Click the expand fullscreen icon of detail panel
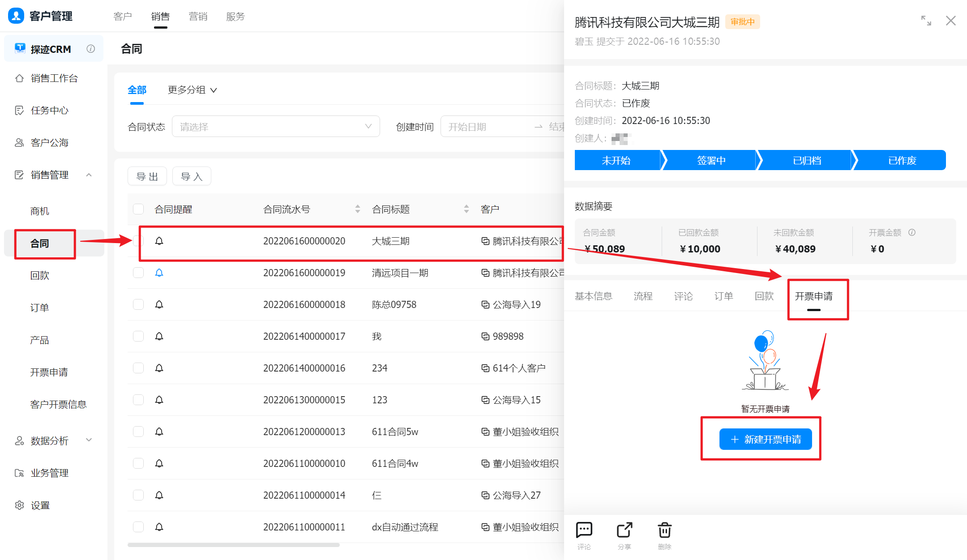The height and width of the screenshot is (560, 967). point(926,21)
